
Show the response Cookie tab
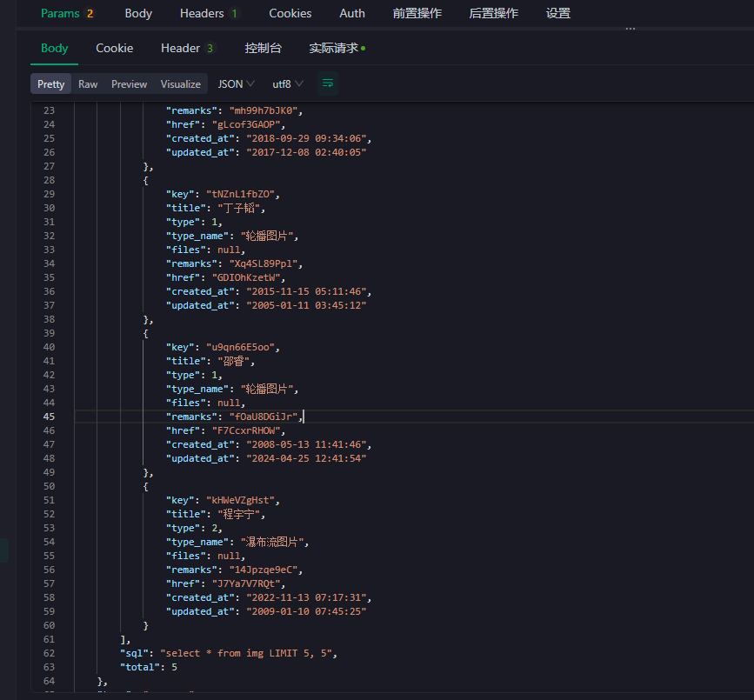point(114,48)
